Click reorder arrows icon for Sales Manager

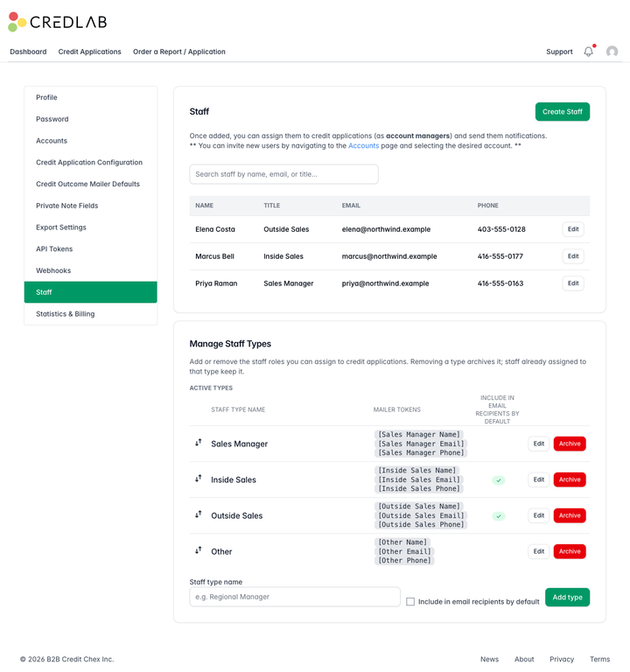point(198,443)
